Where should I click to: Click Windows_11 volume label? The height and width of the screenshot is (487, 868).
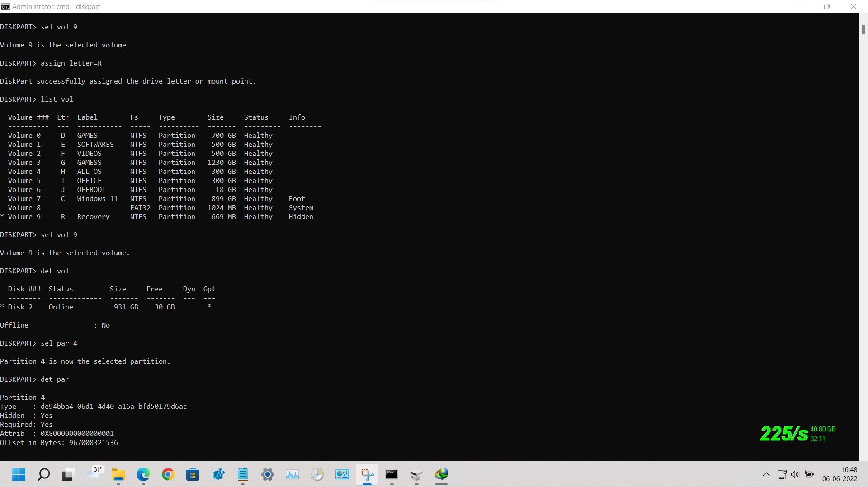click(x=97, y=199)
